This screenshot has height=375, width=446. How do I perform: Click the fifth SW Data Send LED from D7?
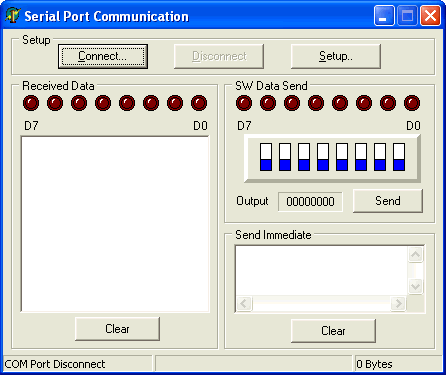[x=340, y=103]
